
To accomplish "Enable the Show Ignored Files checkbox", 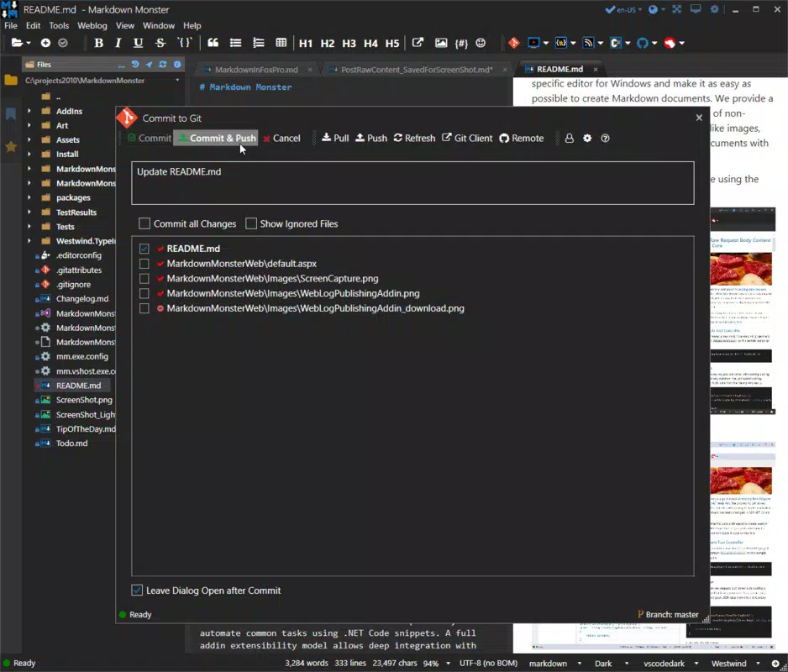I will [251, 223].
